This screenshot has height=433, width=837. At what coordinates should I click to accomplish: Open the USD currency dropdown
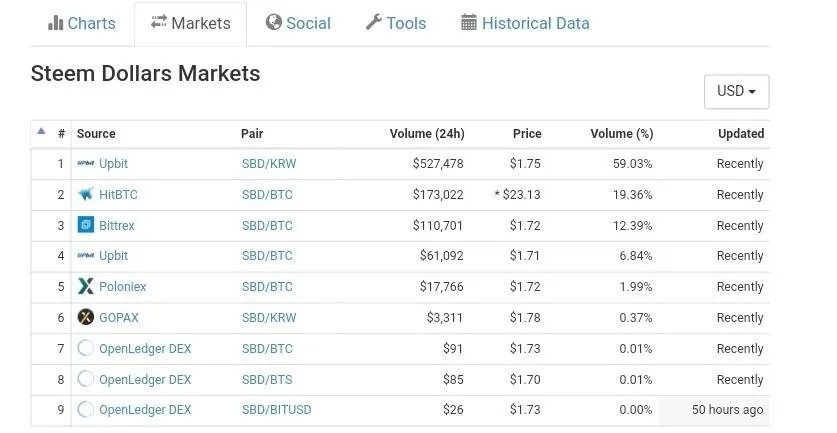click(x=737, y=91)
